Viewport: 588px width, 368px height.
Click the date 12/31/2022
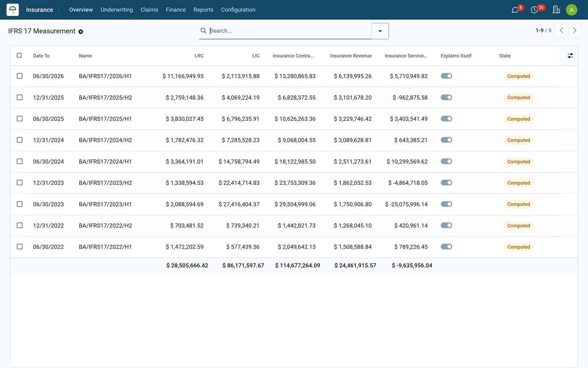click(48, 226)
